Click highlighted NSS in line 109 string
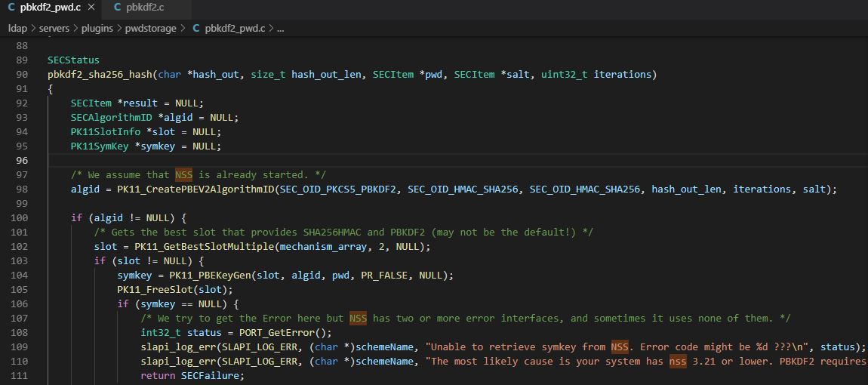 pyautogui.click(x=620, y=347)
